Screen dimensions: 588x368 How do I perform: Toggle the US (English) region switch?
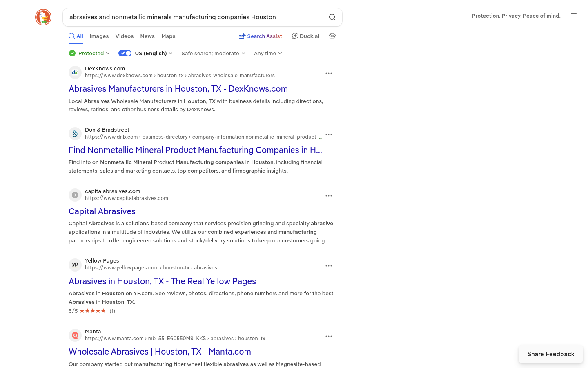[x=125, y=53]
